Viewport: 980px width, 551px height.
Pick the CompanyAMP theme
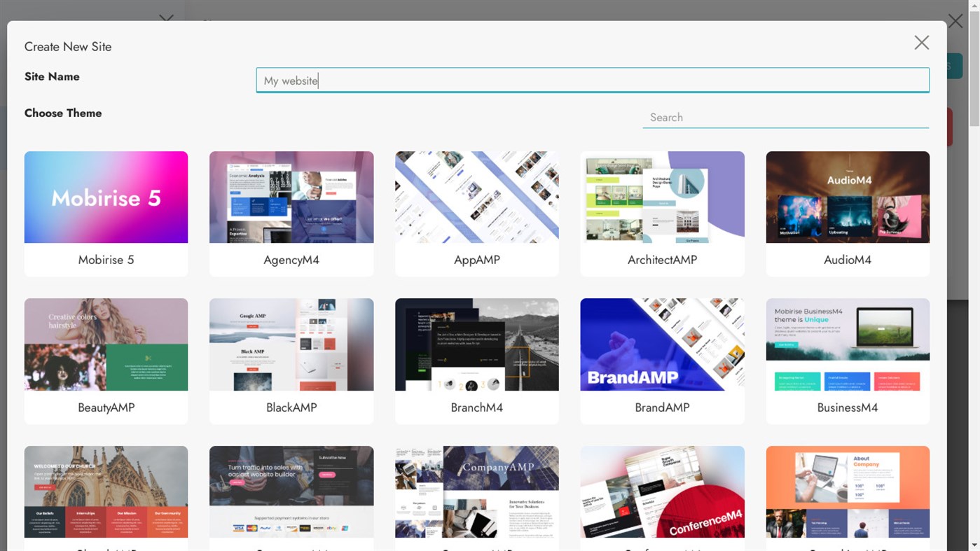[x=476, y=490]
